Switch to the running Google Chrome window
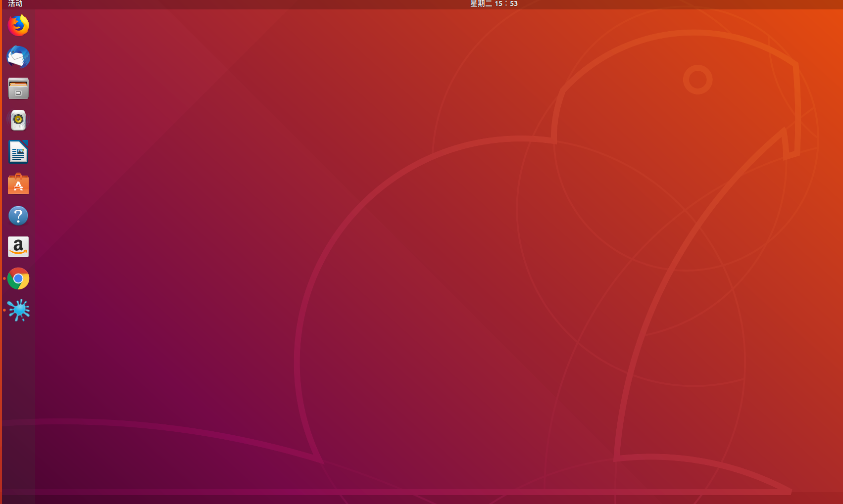 (18, 278)
